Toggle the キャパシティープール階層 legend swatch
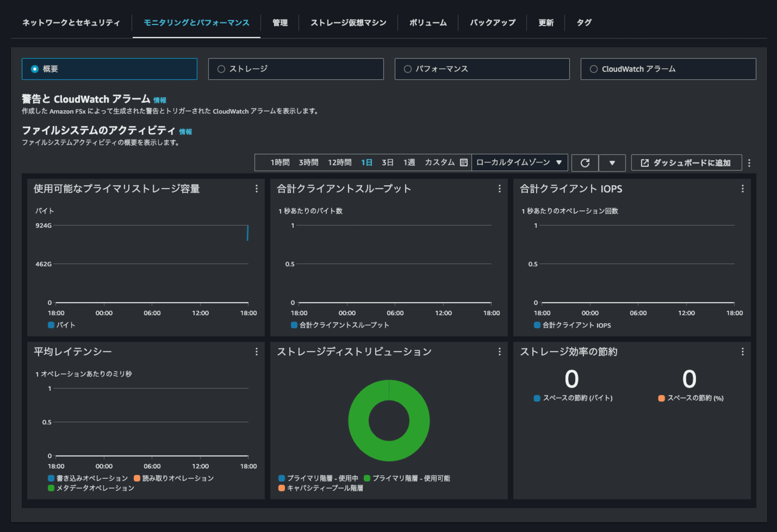This screenshot has width=777, height=532. click(x=282, y=488)
